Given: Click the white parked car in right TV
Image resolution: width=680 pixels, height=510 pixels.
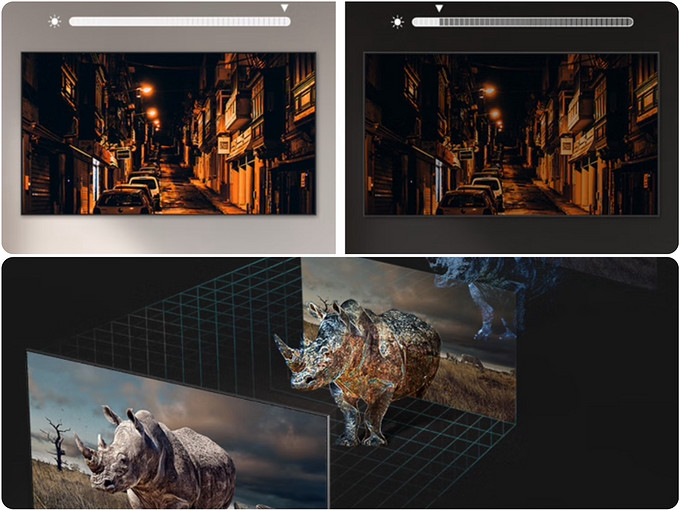Looking at the screenshot, I should (x=467, y=201).
